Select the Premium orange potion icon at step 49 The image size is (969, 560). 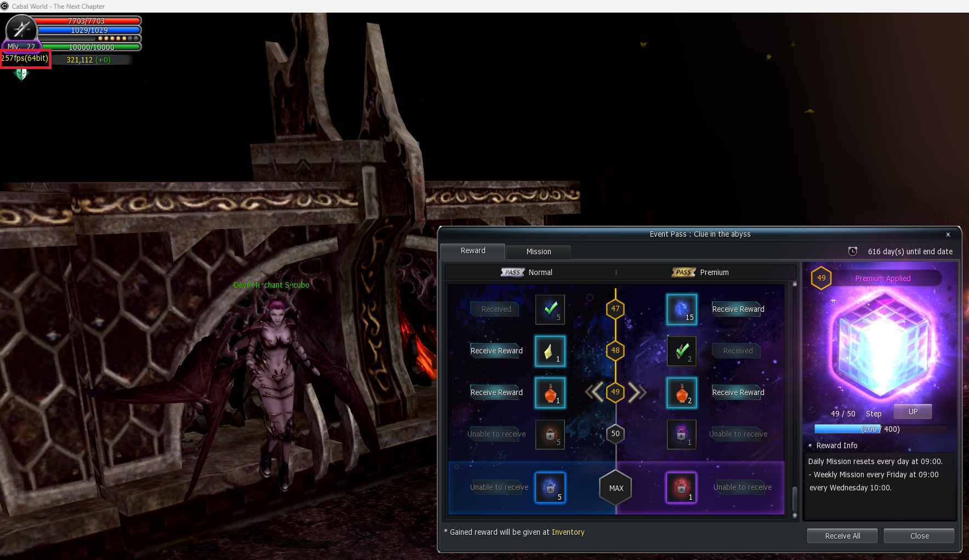681,393
